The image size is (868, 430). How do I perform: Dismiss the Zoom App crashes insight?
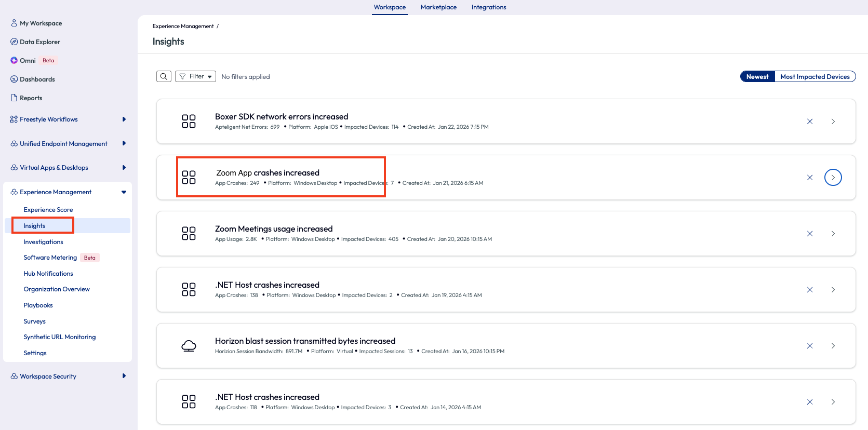(810, 177)
